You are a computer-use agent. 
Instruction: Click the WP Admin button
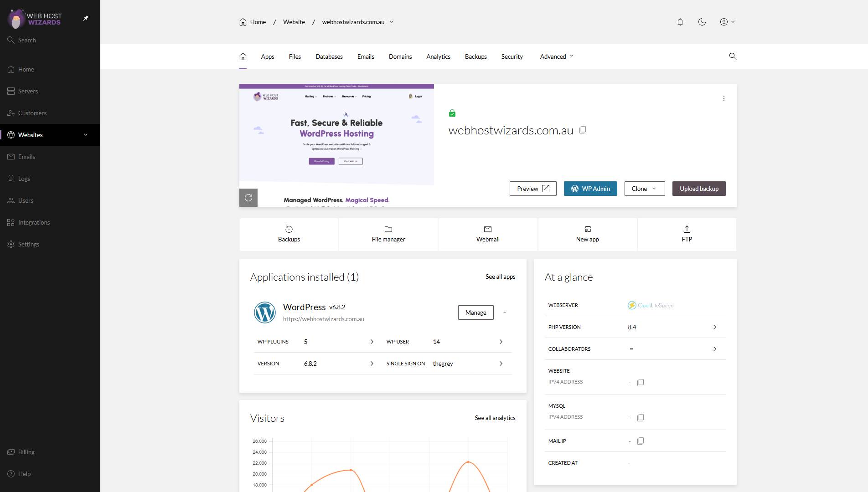(x=590, y=189)
